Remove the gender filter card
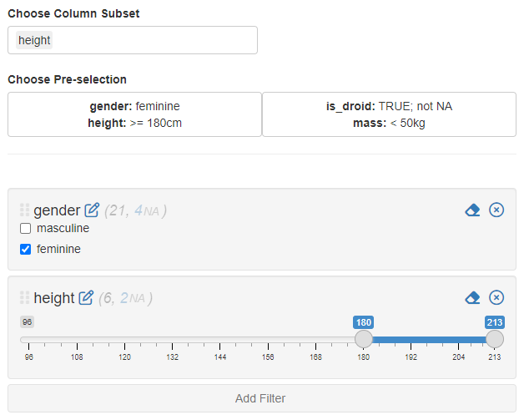 [496, 210]
